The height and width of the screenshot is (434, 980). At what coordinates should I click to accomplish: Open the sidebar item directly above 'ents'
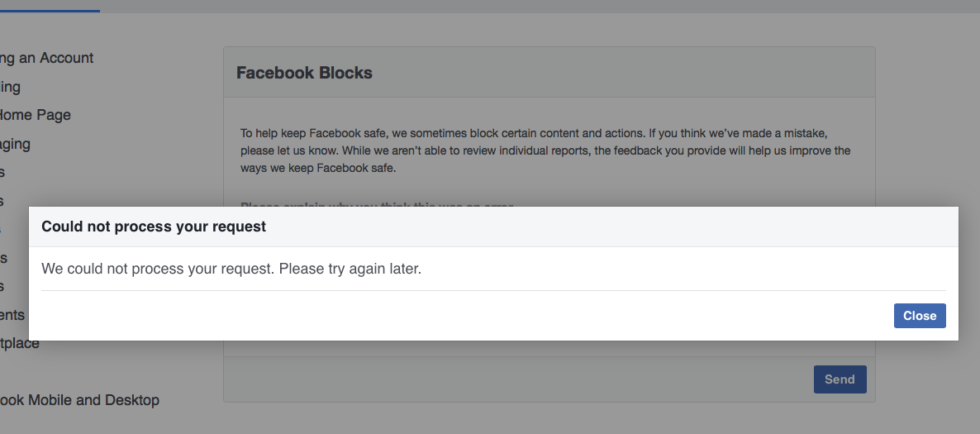(2, 286)
